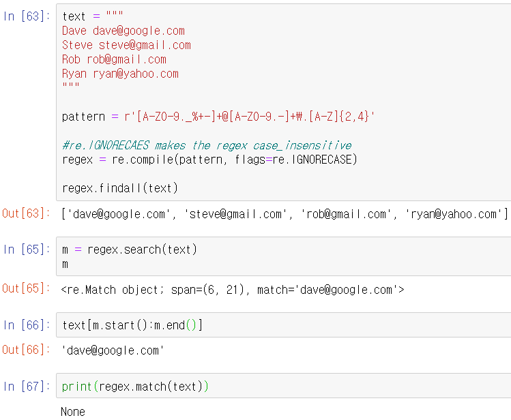The image size is (511, 420).
Task: Click the line 'Ryan ryan@yahoo.com' in cell 63
Action: (120, 74)
